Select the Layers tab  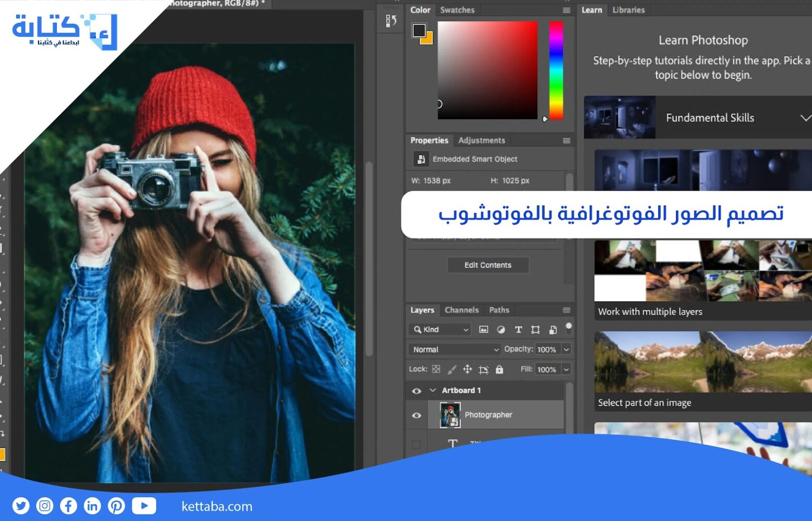(422, 310)
